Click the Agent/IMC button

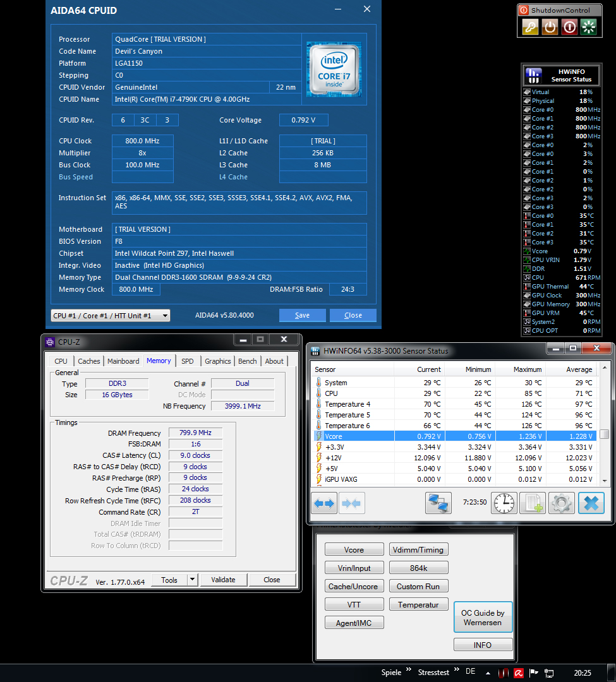(x=354, y=623)
